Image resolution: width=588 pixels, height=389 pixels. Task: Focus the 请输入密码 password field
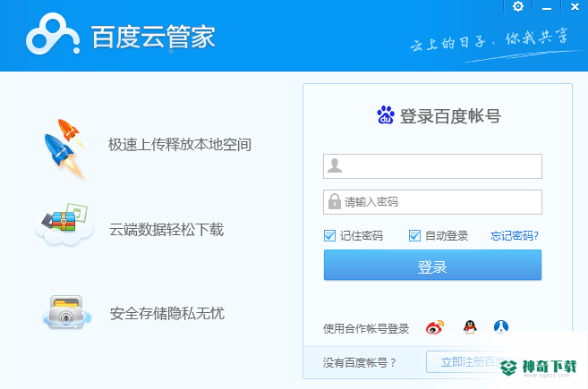pyautogui.click(x=432, y=202)
